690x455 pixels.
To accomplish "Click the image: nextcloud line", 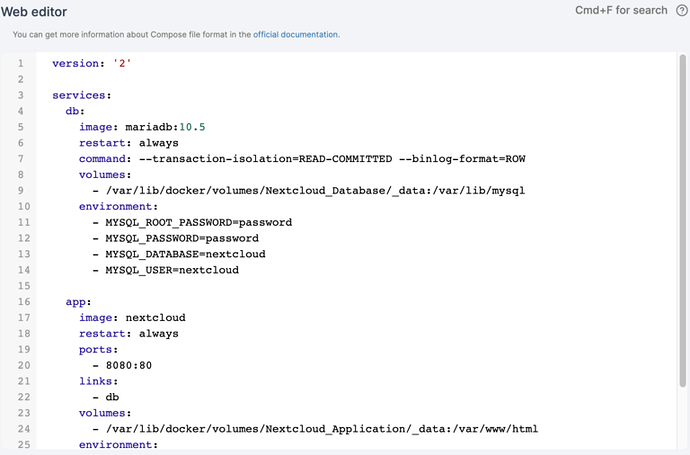I will [x=132, y=318].
